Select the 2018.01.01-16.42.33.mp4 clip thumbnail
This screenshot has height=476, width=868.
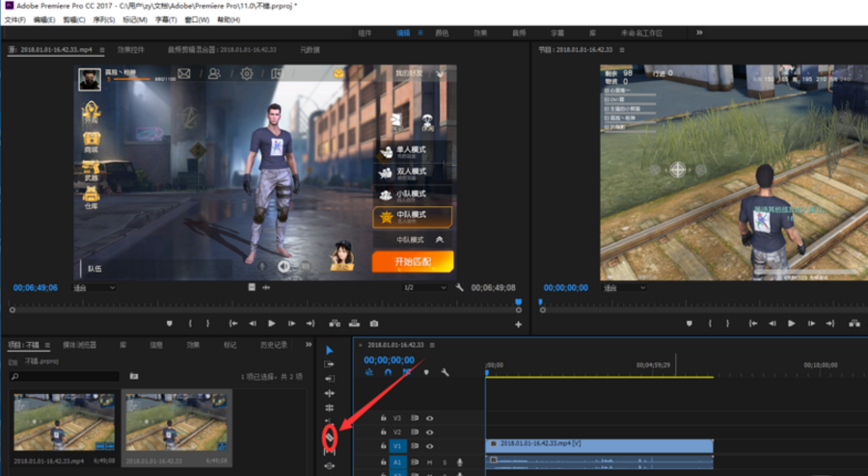pyautogui.click(x=64, y=421)
